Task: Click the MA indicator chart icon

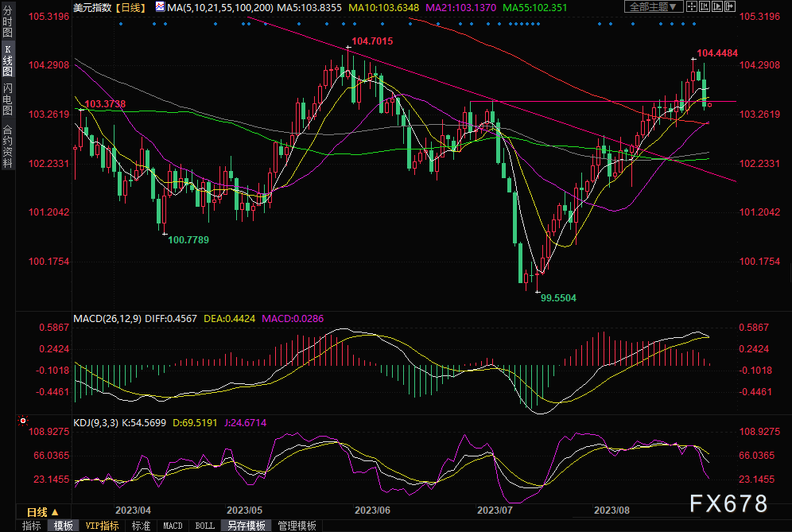Action: (160, 6)
